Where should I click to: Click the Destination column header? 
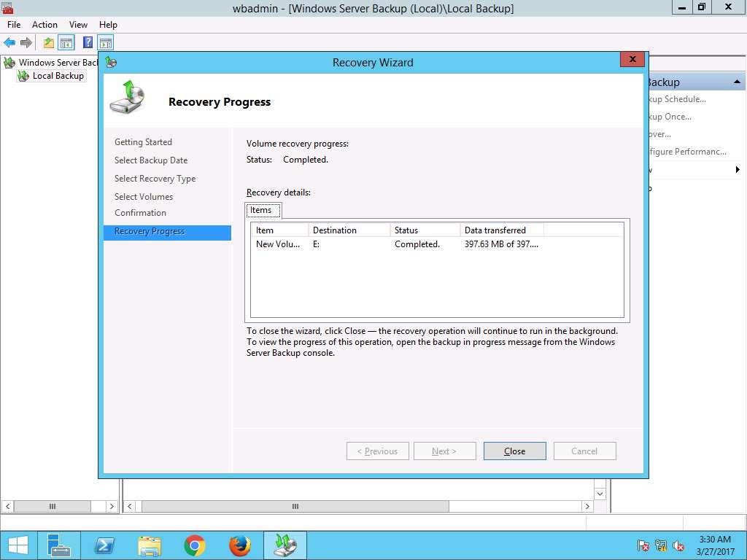[x=349, y=230]
